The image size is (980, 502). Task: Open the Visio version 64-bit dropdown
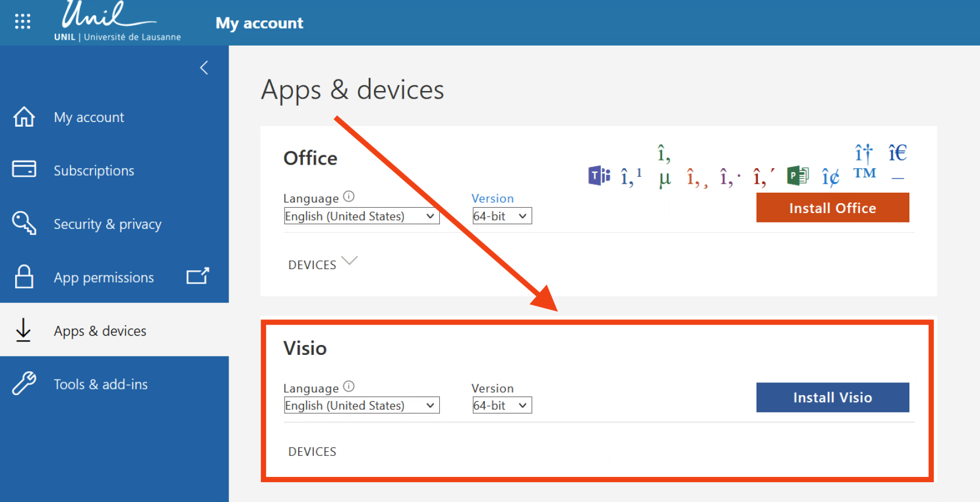(502, 406)
